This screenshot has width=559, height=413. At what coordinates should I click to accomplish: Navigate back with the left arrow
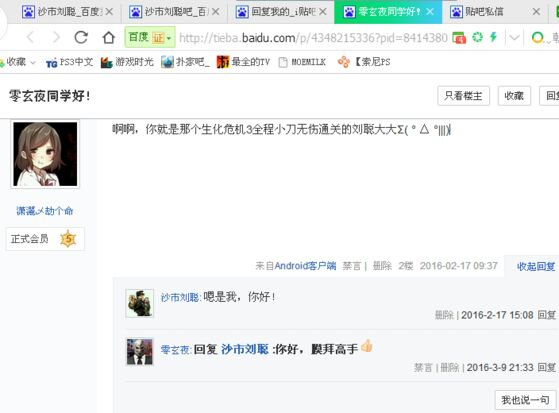coord(30,37)
